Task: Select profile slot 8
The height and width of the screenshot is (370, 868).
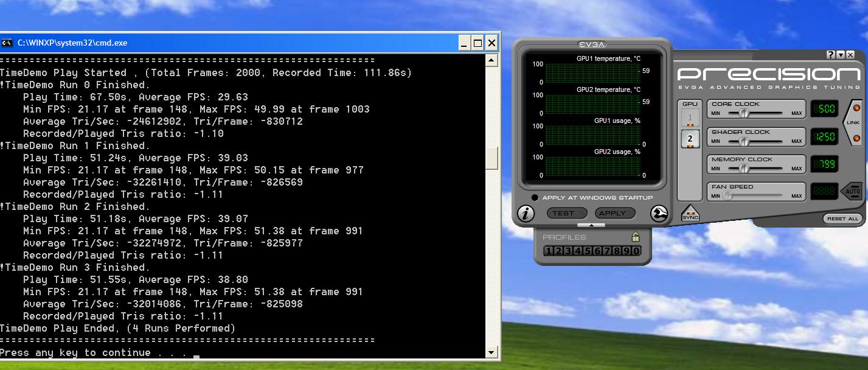Action: coord(617,251)
